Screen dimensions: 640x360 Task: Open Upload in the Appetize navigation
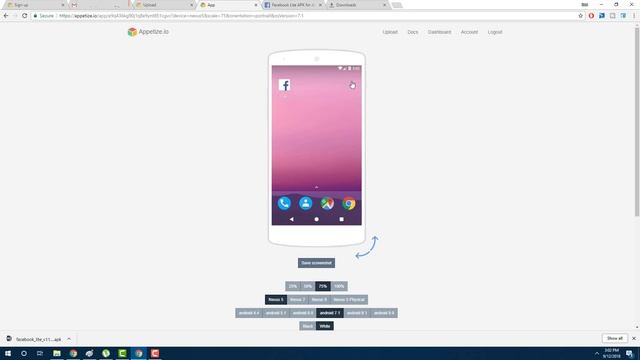(390, 32)
